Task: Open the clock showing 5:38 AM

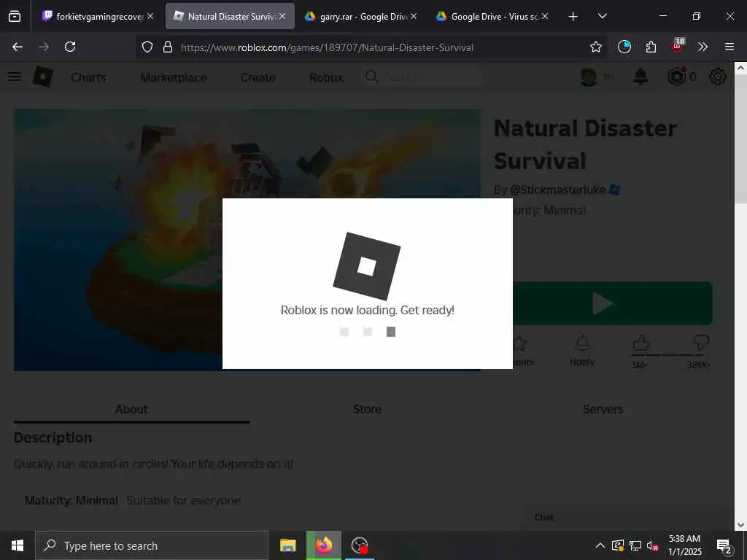Action: coord(684,545)
